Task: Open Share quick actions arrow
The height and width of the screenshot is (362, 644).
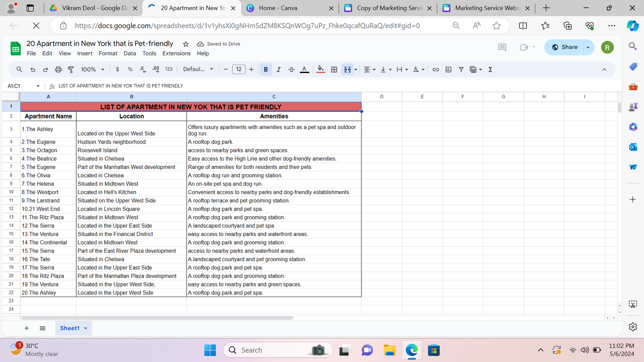Action: (588, 47)
